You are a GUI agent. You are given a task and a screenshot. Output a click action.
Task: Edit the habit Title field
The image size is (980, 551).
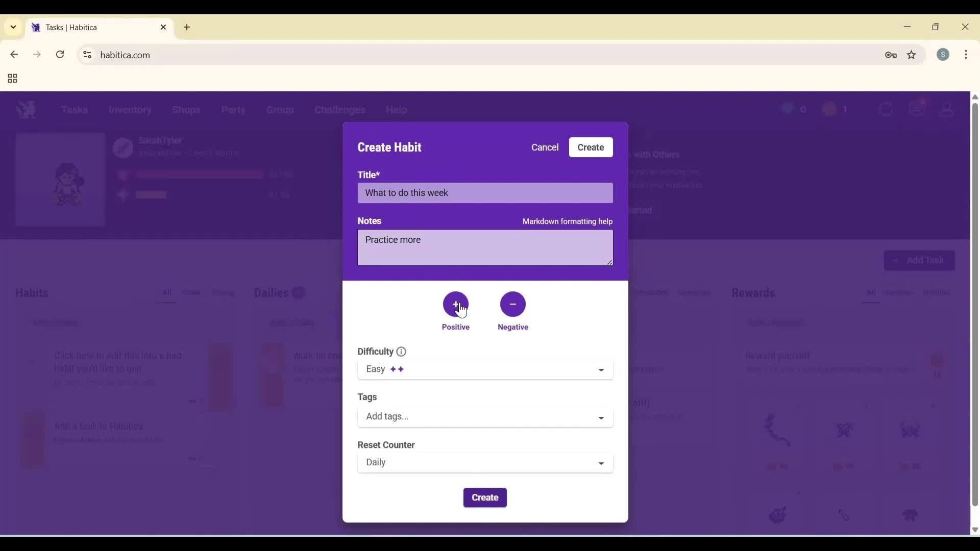[x=485, y=193]
